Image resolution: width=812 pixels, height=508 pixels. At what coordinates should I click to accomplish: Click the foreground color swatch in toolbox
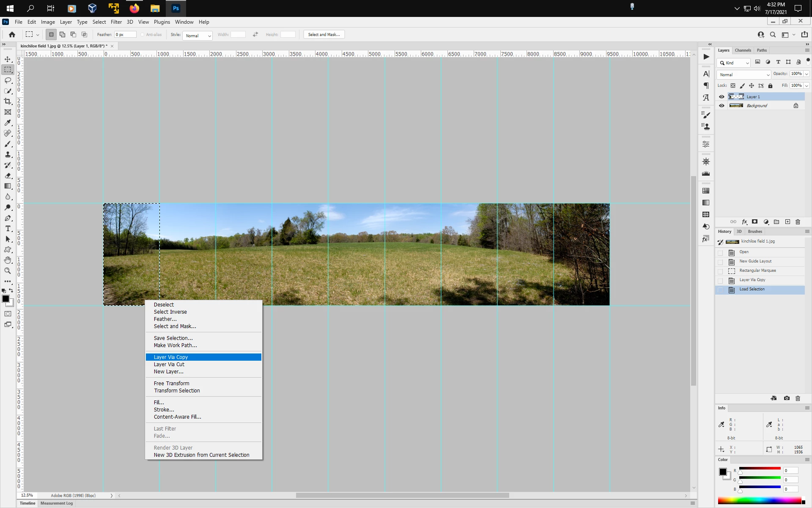(x=5, y=299)
